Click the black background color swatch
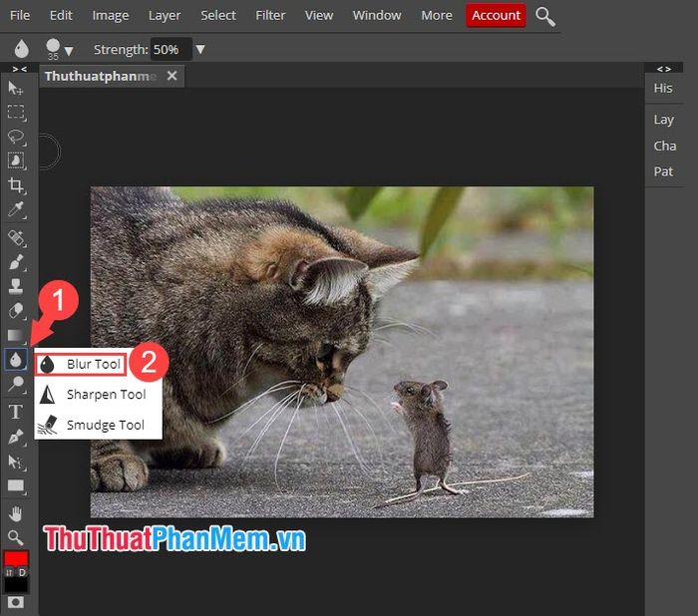 pyautogui.click(x=16, y=585)
